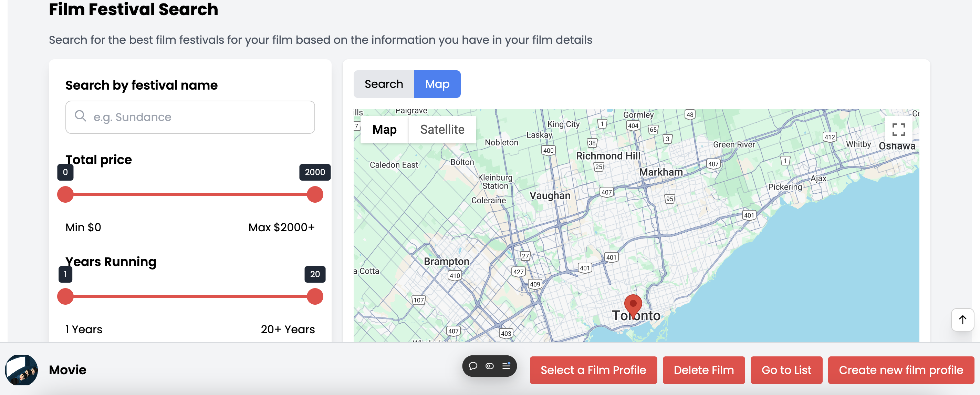This screenshot has width=980, height=395.
Task: Click the highway 404 shield on map
Action: [633, 126]
